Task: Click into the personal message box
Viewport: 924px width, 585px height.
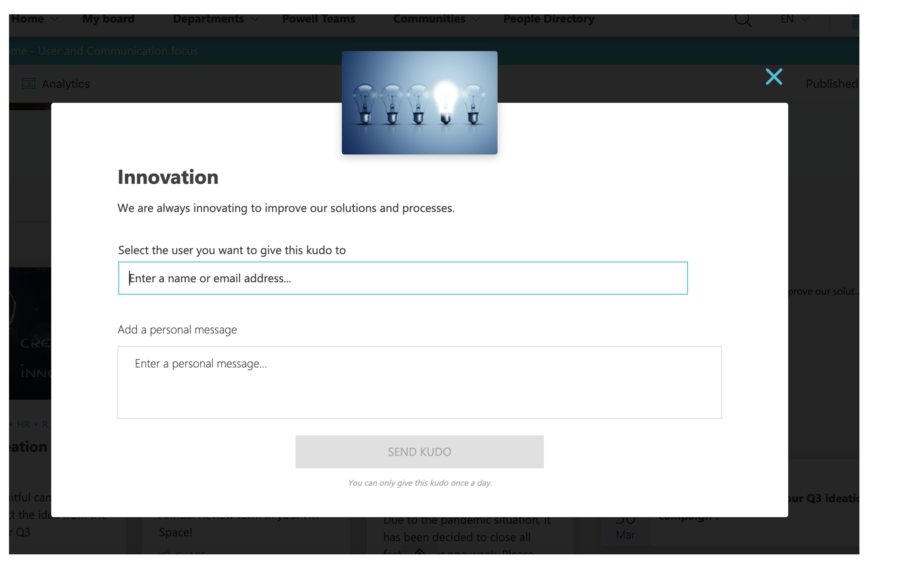Action: tap(419, 382)
